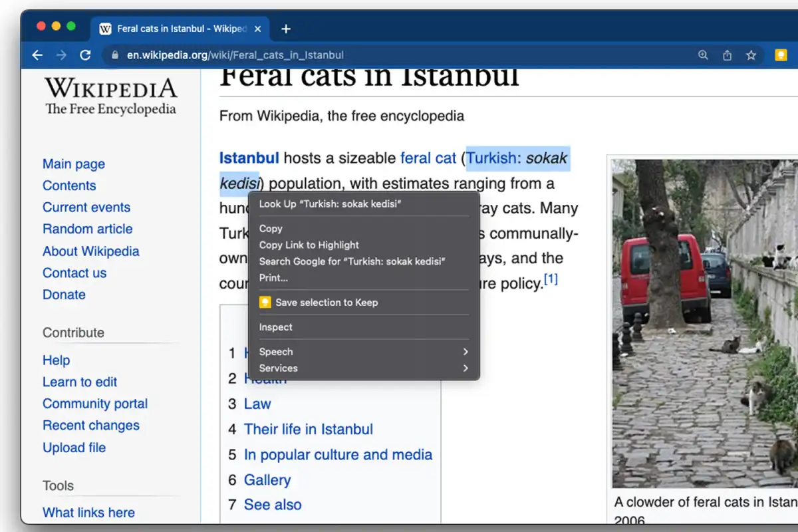Viewport: 798px width, 532px height.
Task: Click the page reload icon
Action: (85, 56)
